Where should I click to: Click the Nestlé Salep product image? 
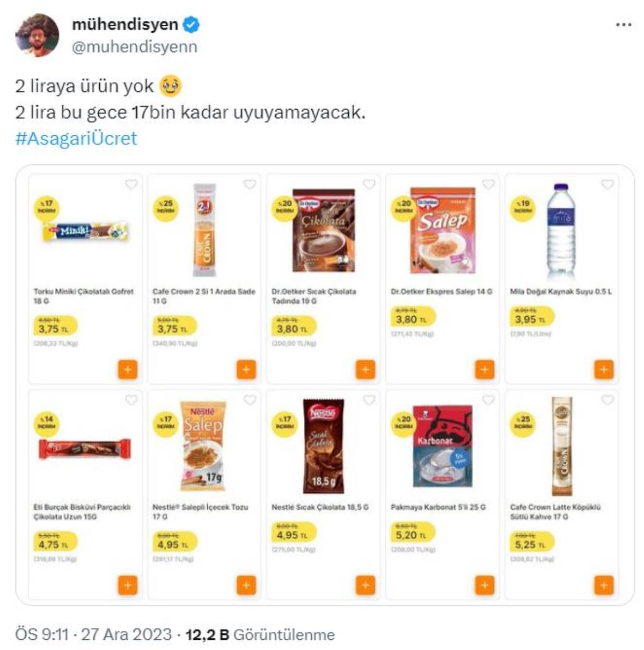203,445
